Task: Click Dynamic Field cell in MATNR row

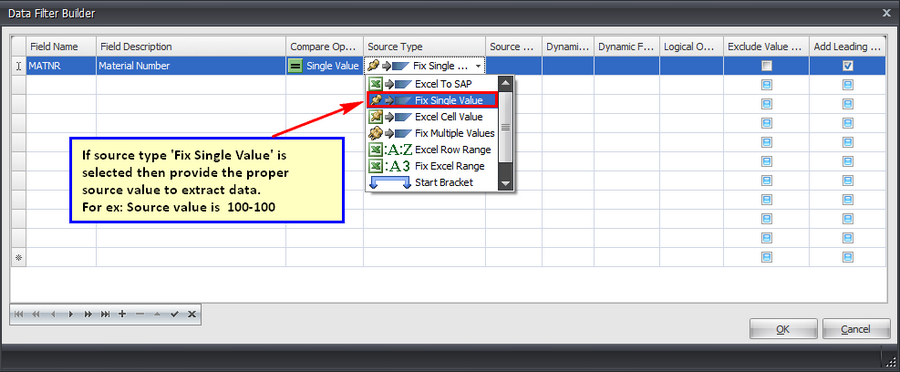Action: (627, 66)
